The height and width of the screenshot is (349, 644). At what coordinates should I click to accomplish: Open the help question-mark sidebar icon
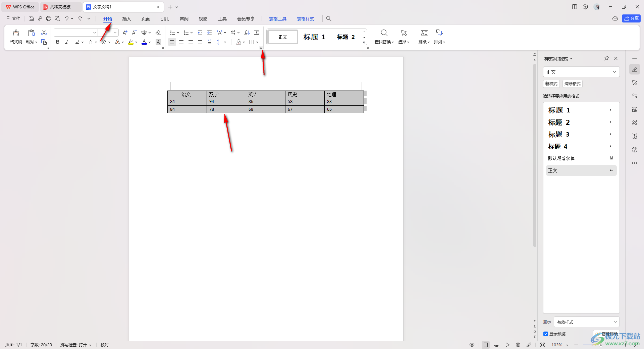[x=635, y=150]
